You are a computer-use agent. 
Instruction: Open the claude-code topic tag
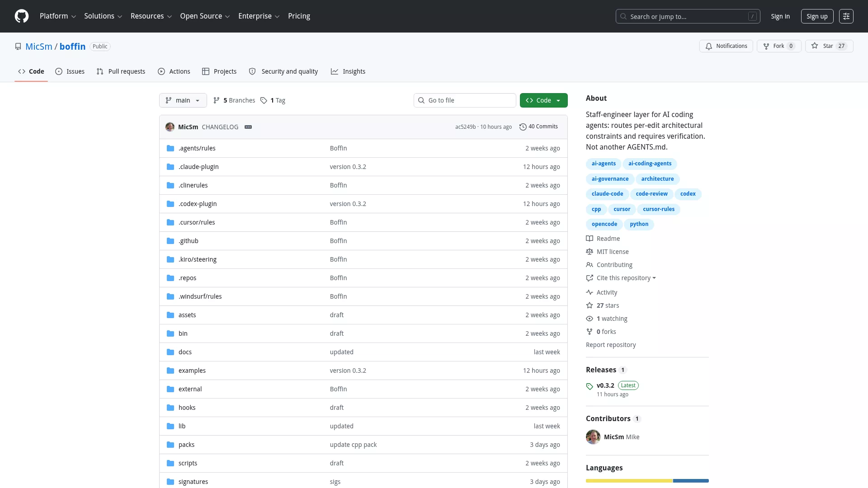(607, 194)
